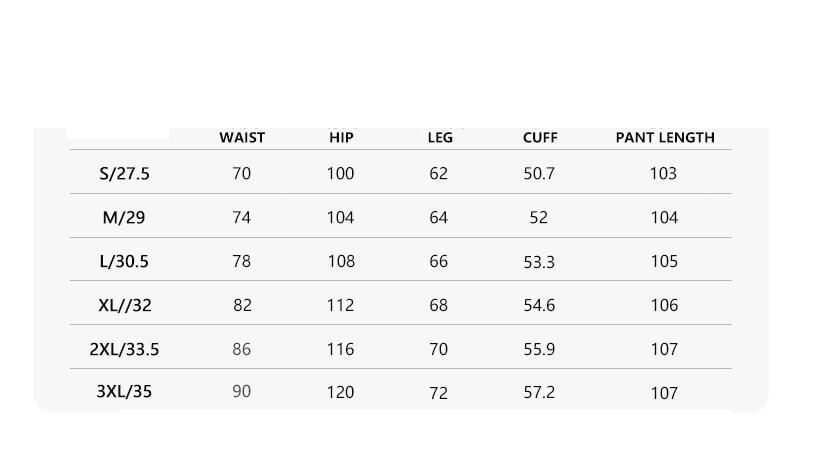Image resolution: width=822 pixels, height=469 pixels.
Task: Click waist value 70 for size S
Action: [242, 173]
